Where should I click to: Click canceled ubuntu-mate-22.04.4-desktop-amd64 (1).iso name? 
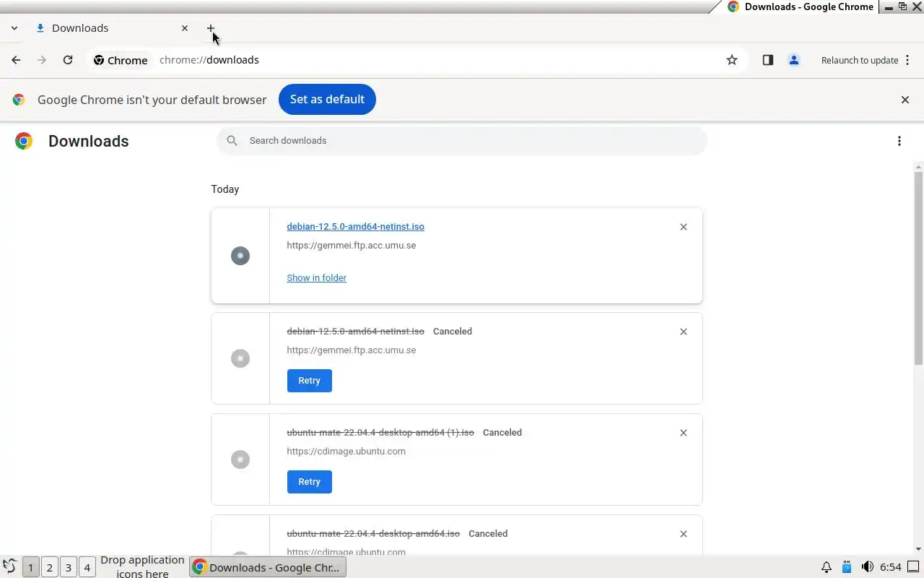click(380, 433)
